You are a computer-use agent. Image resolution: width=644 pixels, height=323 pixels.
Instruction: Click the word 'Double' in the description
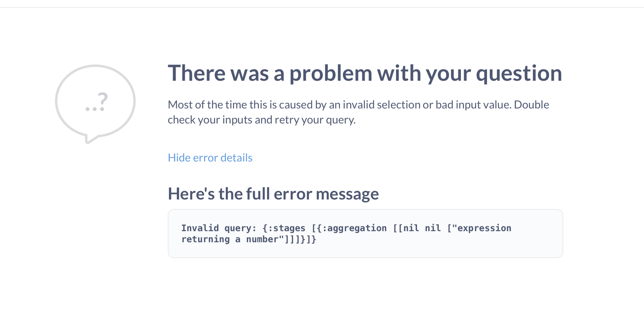[531, 104]
